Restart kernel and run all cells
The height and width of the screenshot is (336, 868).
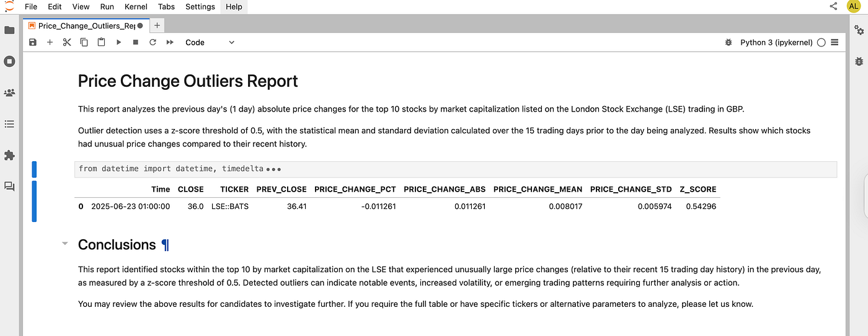(x=170, y=42)
